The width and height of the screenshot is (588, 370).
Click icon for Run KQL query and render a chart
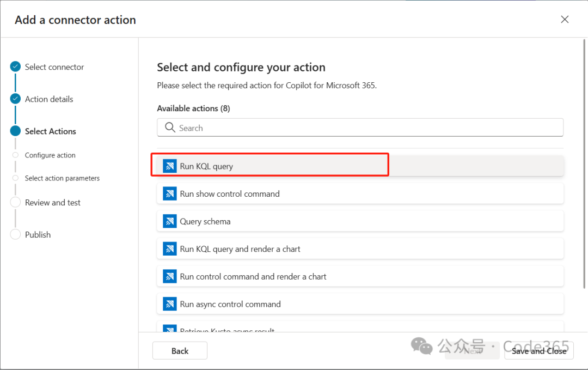click(170, 249)
